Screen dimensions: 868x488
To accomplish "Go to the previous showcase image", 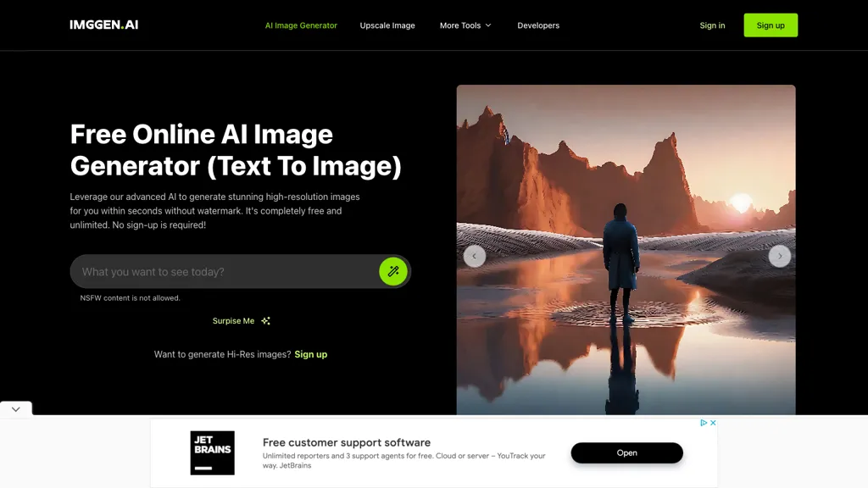I will [474, 256].
